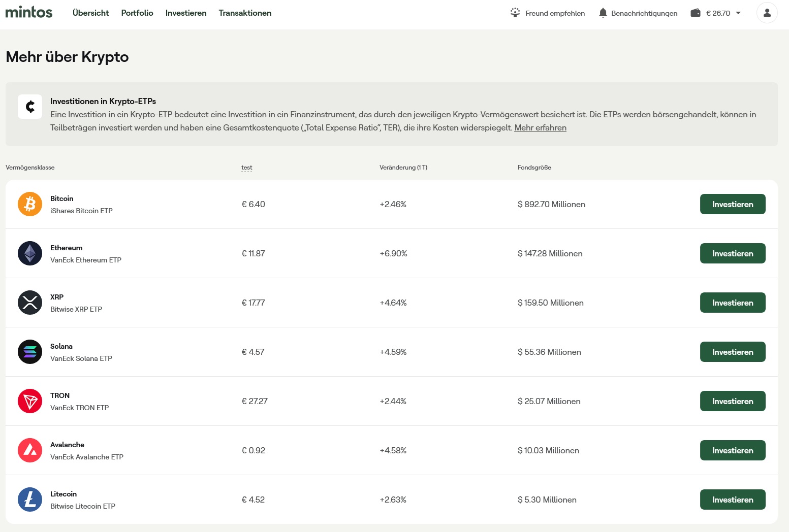The image size is (789, 532).
Task: Click Investieren button for Bitcoin
Action: click(x=732, y=204)
